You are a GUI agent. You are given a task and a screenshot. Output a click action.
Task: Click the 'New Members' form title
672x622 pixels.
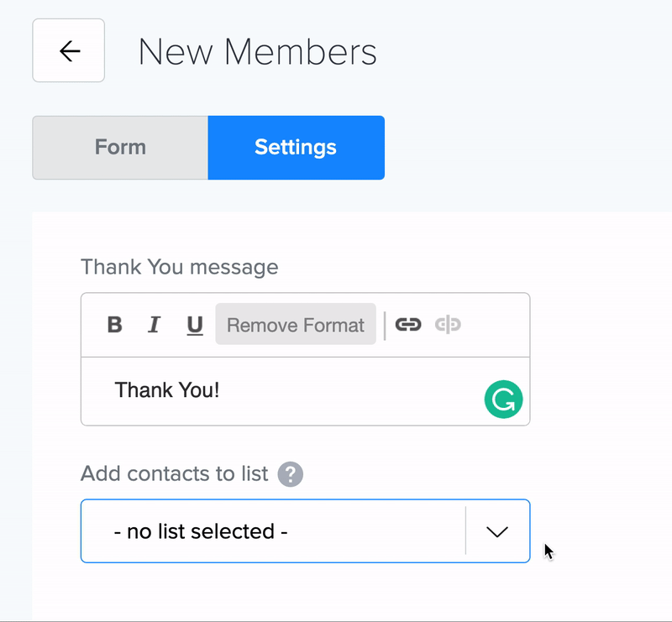pyautogui.click(x=257, y=52)
